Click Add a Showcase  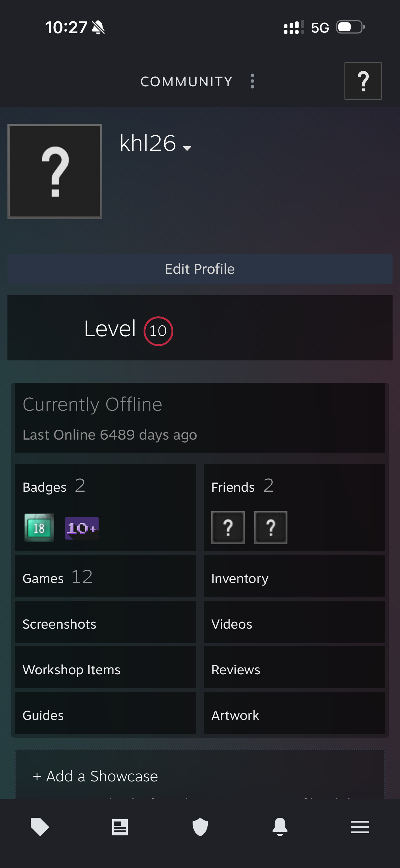coord(96,776)
